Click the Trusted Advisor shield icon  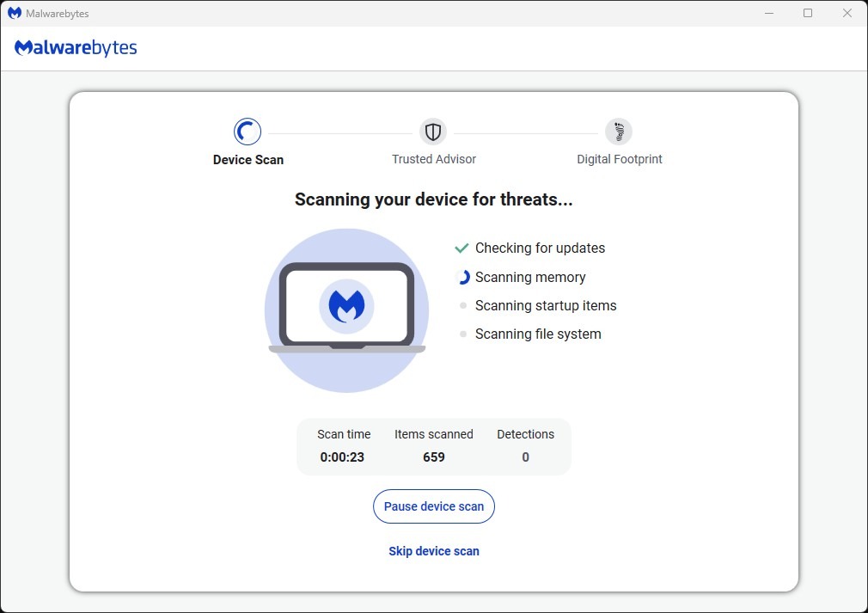tap(433, 132)
